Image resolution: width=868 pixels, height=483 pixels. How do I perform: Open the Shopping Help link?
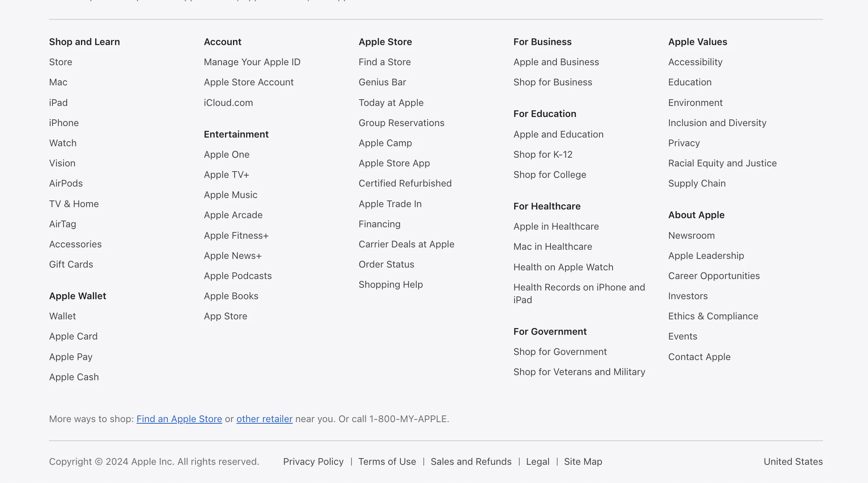[x=391, y=285]
